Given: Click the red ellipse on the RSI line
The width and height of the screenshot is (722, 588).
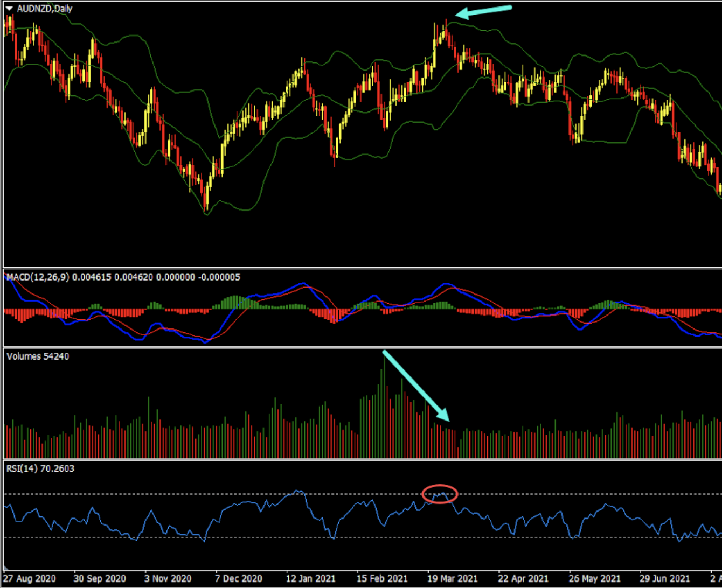Looking at the screenshot, I should pyautogui.click(x=440, y=494).
